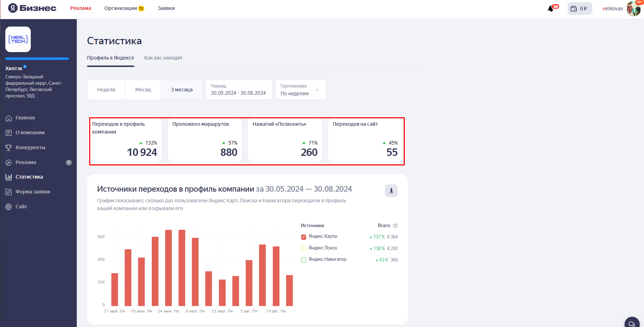Click the 7 badge next to Реклама
This screenshot has height=327, width=644.
(x=69, y=163)
